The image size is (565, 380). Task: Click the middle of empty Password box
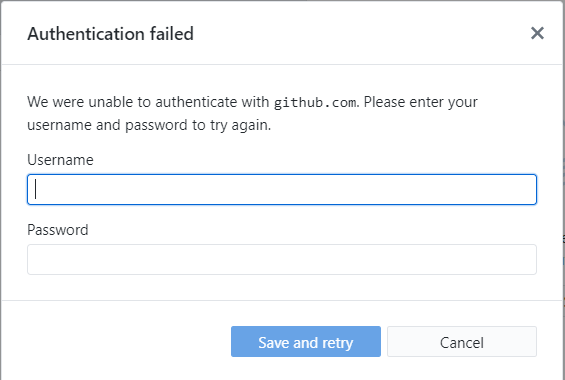(x=282, y=259)
